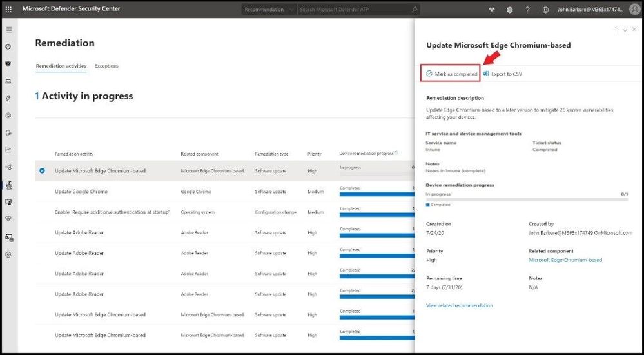Click Notes in Intune (complete) text
This screenshot has width=644, height=355.
[x=456, y=170]
